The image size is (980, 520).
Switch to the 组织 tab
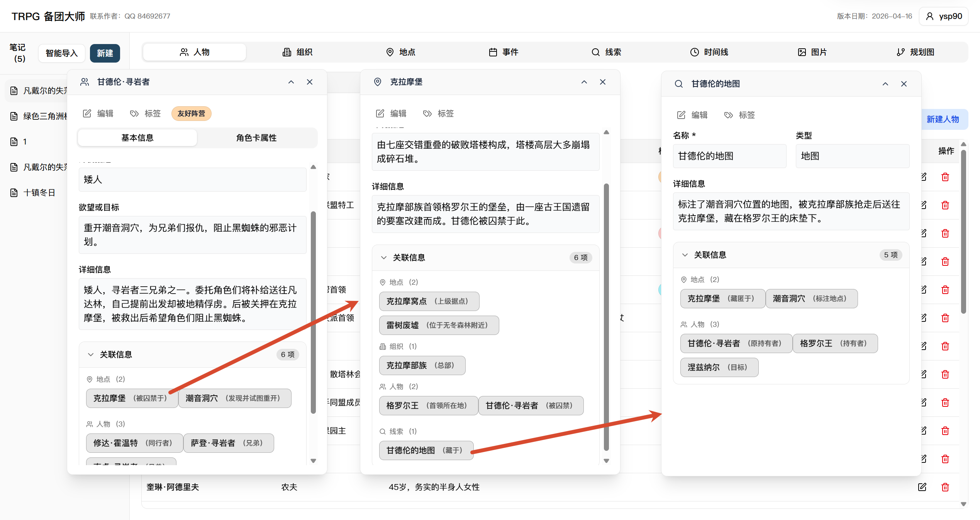[297, 52]
